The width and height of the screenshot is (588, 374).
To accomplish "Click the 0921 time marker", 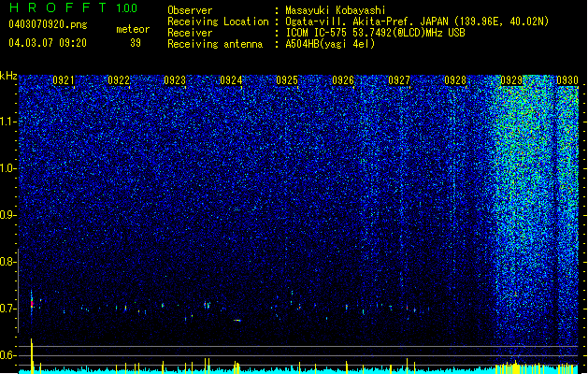I will click(x=63, y=80).
